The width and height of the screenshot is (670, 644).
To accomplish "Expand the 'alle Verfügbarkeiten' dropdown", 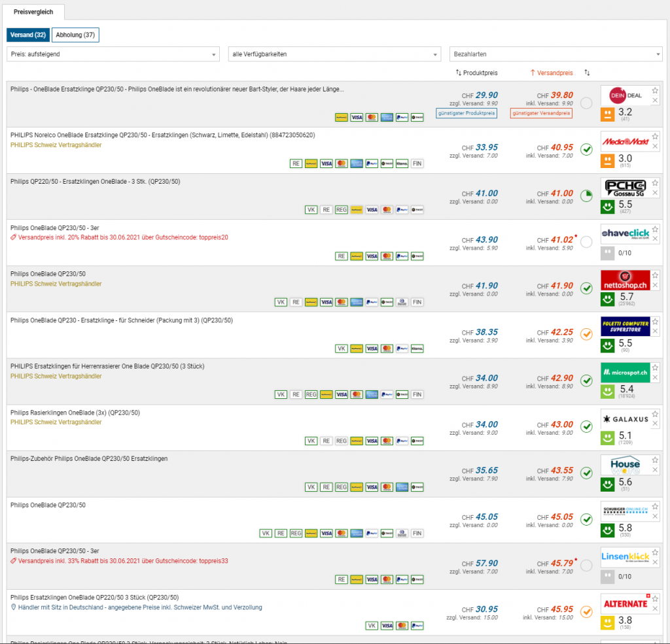I will pos(334,54).
